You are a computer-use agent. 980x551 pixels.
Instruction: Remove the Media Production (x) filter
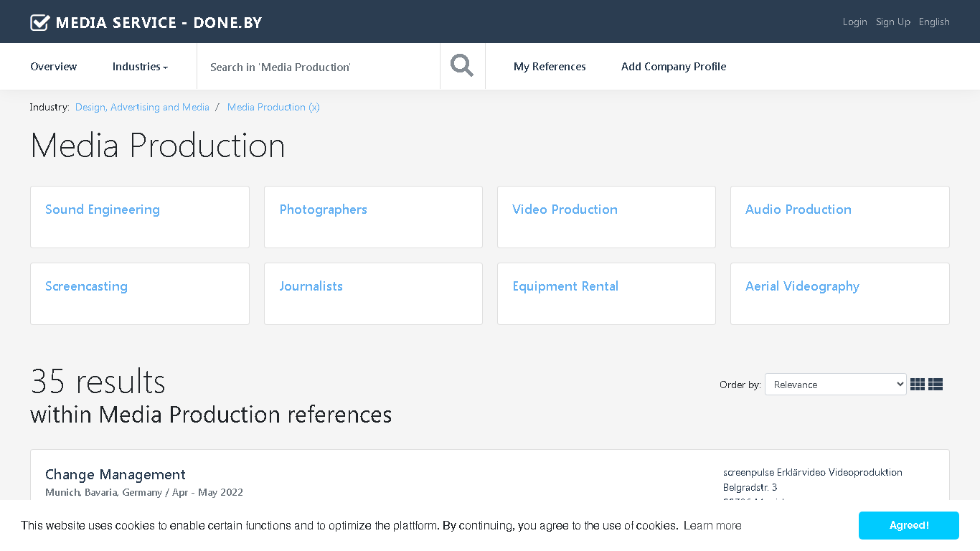[273, 107]
